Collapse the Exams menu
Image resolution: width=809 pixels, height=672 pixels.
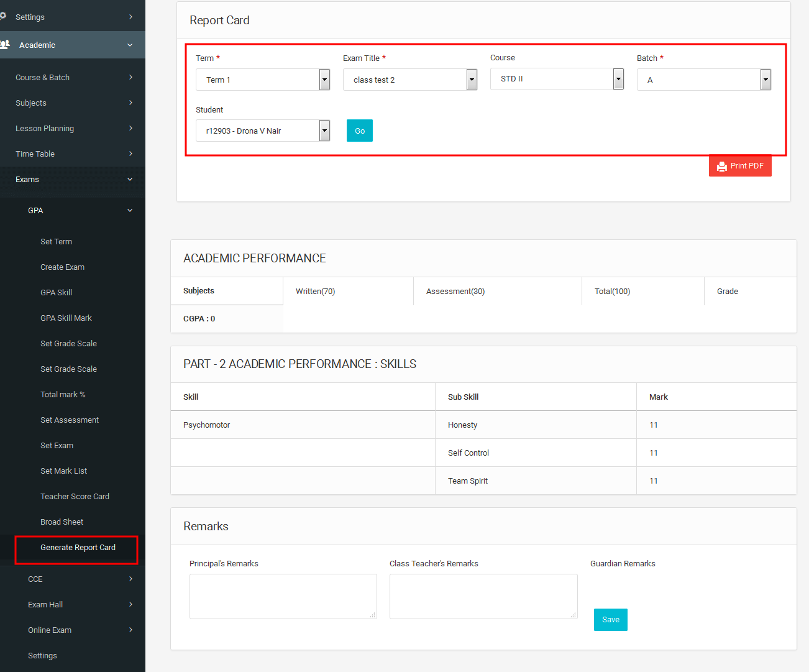point(73,179)
